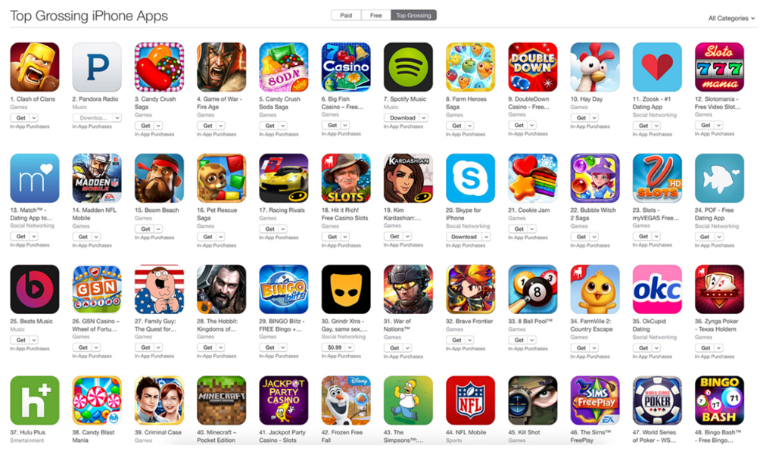The width and height of the screenshot is (763, 463).
Task: Select the Top Grossing tab
Action: 414,16
